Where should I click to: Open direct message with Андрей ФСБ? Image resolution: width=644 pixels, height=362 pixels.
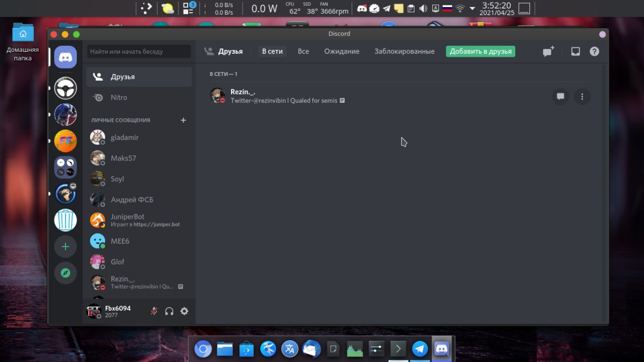pyautogui.click(x=139, y=199)
